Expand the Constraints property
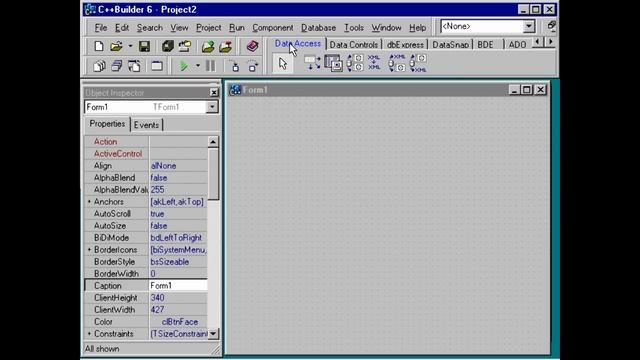 pos(89,333)
